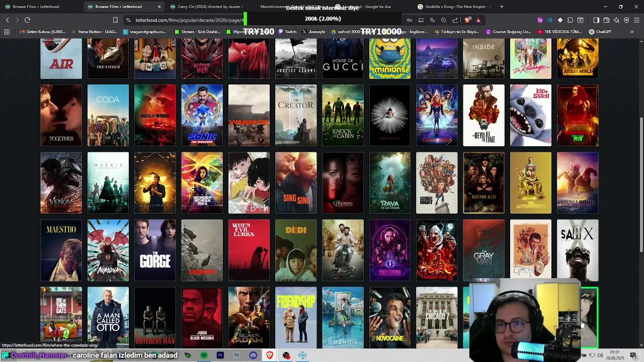This screenshot has height=362, width=644.
Task: Open Discord from the taskbar
Action: pos(253,355)
